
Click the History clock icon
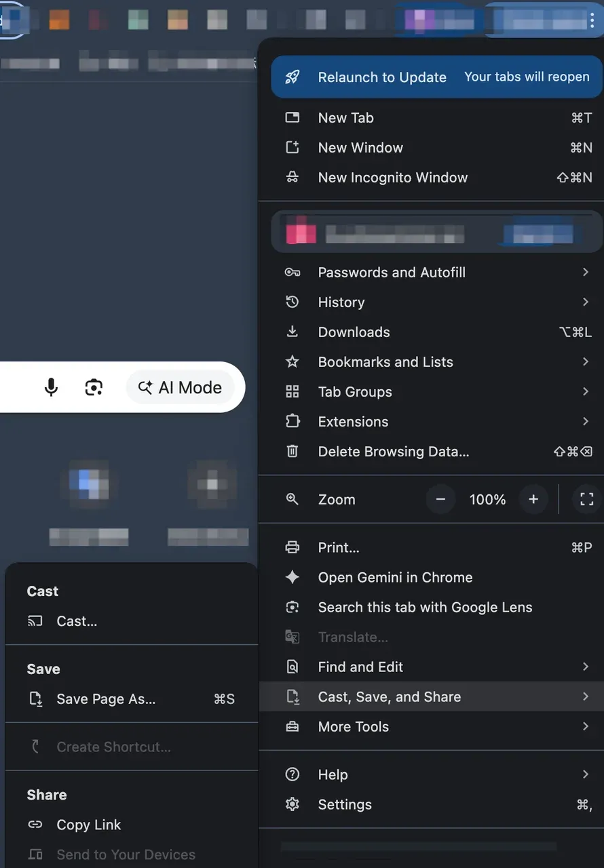(292, 302)
